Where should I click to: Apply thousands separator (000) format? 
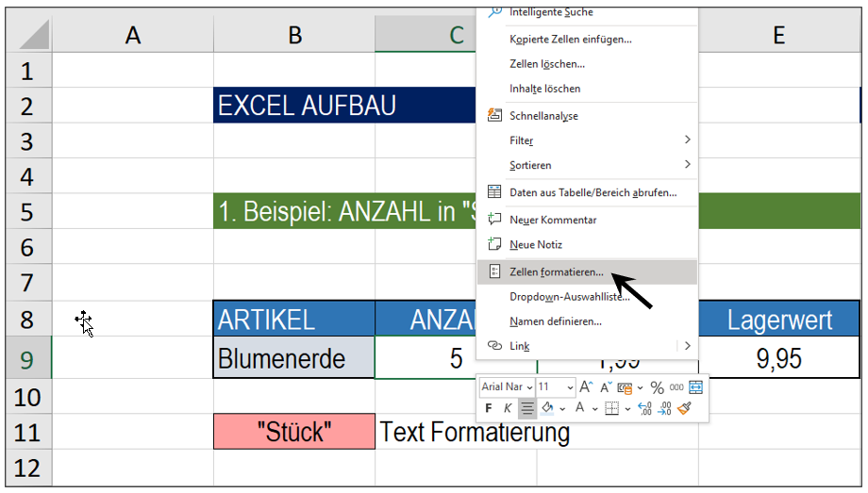676,387
